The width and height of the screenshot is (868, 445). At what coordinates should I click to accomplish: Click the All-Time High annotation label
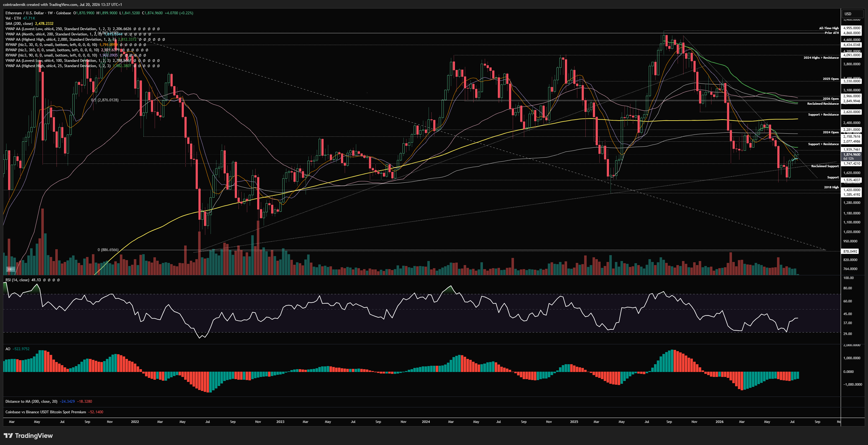829,28
